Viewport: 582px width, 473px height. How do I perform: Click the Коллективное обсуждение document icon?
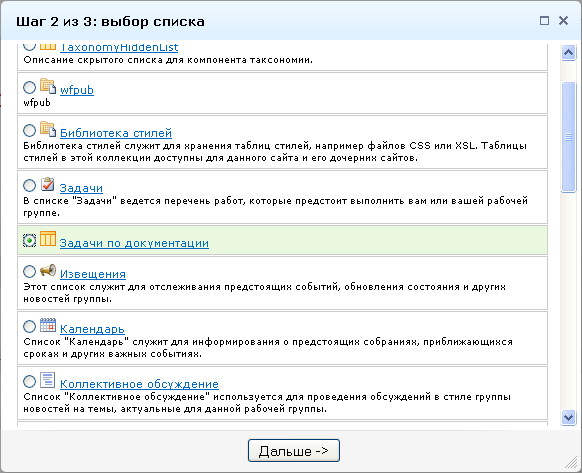48,380
